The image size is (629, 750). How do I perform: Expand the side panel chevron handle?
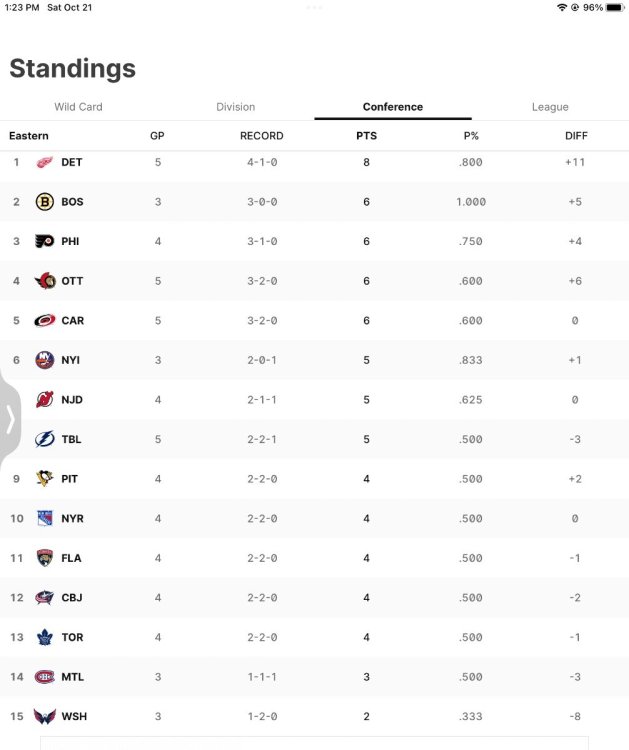point(10,419)
